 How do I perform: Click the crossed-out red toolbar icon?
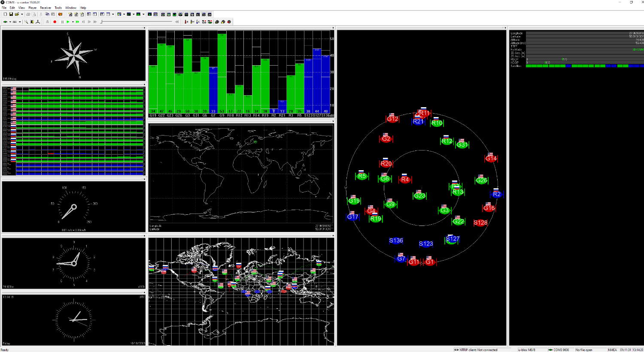[60, 14]
